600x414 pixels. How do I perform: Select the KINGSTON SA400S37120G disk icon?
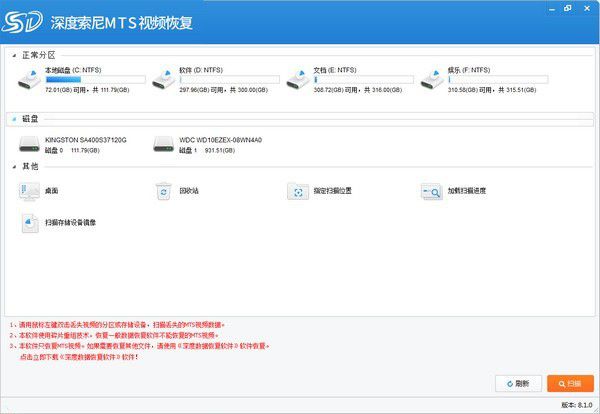[29, 144]
